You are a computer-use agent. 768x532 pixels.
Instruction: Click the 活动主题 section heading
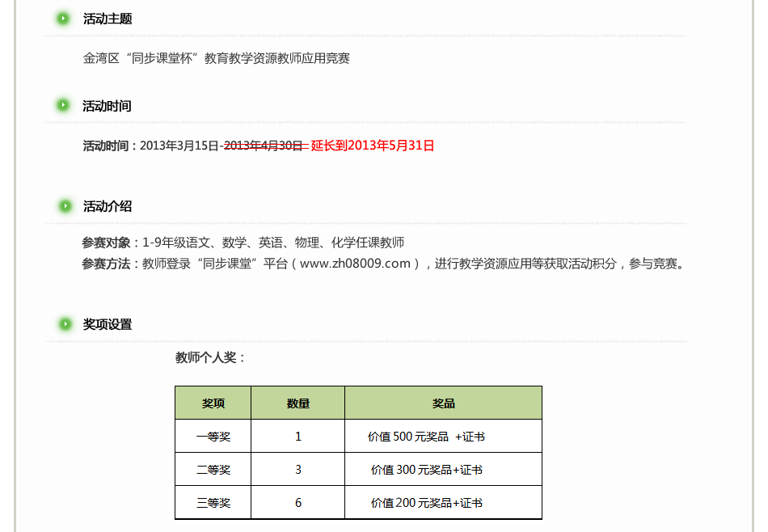click(108, 19)
